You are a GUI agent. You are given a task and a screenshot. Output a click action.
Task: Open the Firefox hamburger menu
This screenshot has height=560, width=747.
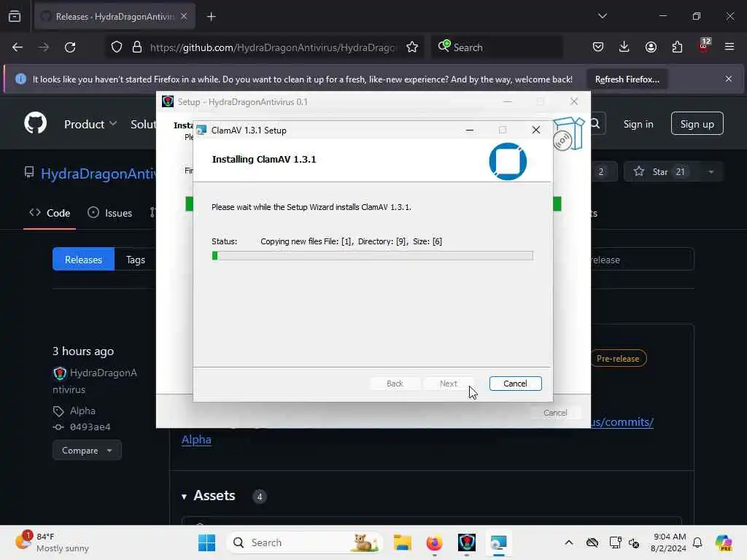[x=729, y=47]
